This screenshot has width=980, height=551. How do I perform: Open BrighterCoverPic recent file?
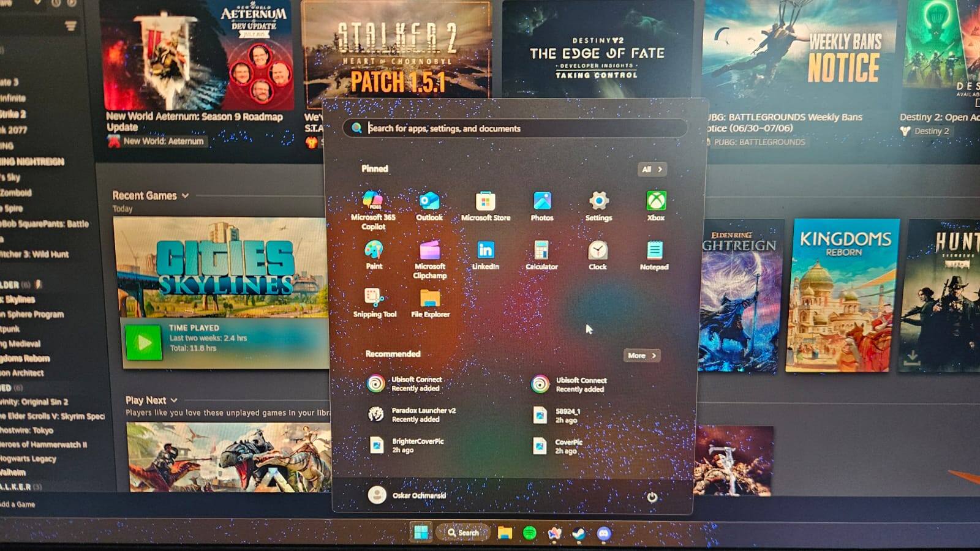[x=407, y=445]
